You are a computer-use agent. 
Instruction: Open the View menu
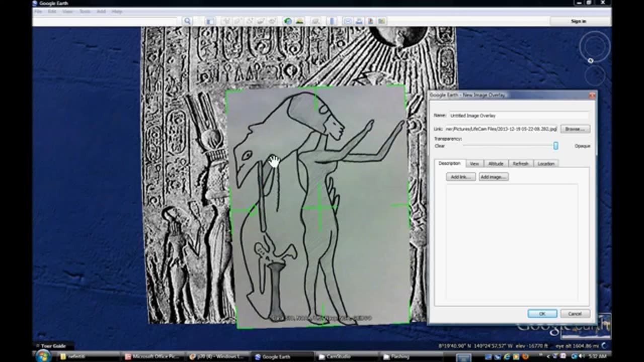pos(68,11)
